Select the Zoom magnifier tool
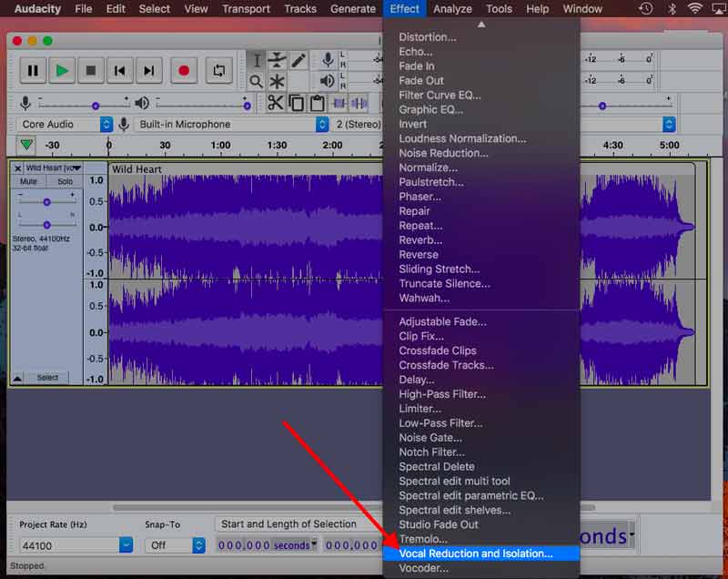Screen dimensions: 728x579 [x=257, y=82]
